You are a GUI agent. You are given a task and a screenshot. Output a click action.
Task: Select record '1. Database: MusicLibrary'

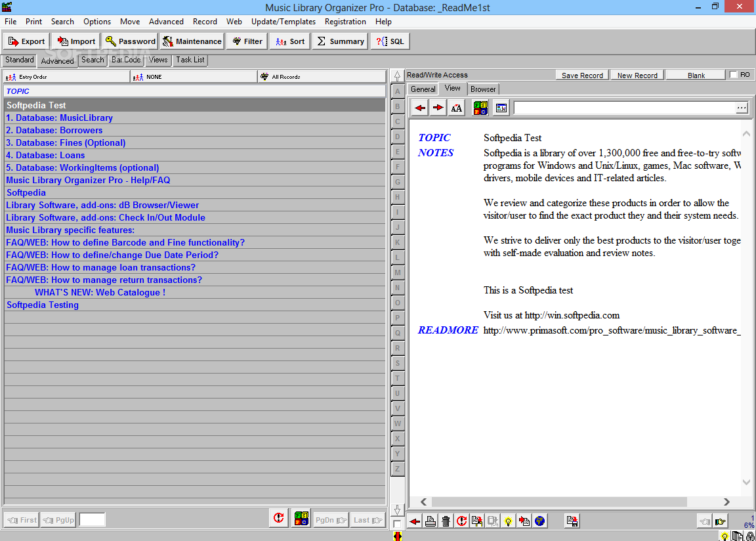[195, 118]
